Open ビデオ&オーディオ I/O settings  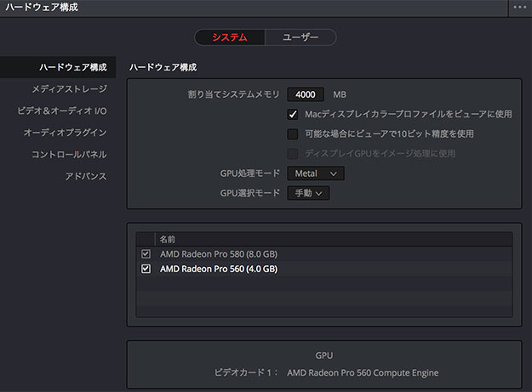coord(62,111)
